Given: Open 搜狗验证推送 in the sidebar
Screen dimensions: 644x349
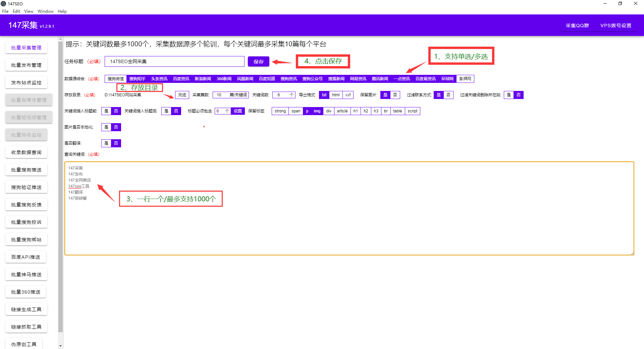Looking at the screenshot, I should [x=26, y=187].
